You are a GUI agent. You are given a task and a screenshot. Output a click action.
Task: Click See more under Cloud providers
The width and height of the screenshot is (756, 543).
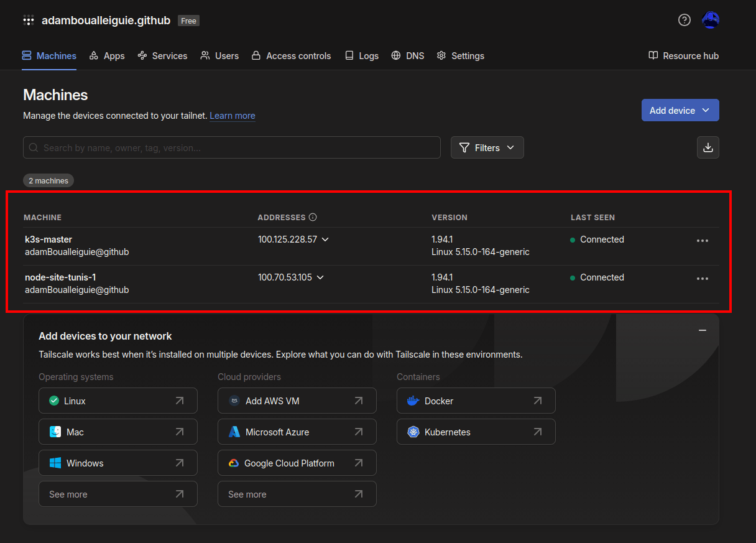pos(297,494)
